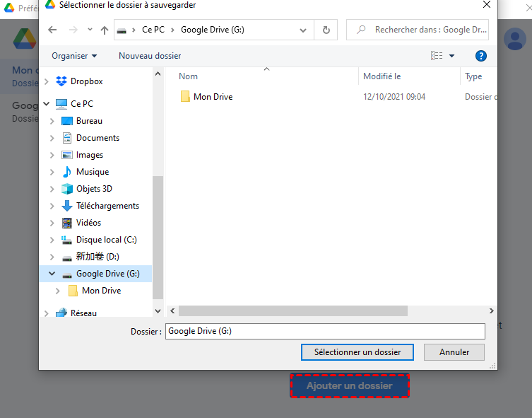The width and height of the screenshot is (532, 418).
Task: Expand the Téléchargements node
Action: click(52, 206)
